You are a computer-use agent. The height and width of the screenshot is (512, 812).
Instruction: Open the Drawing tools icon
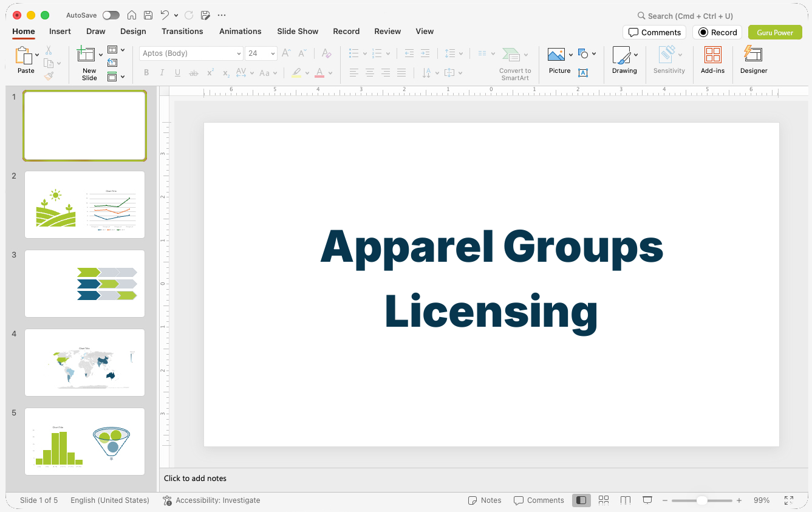point(621,55)
